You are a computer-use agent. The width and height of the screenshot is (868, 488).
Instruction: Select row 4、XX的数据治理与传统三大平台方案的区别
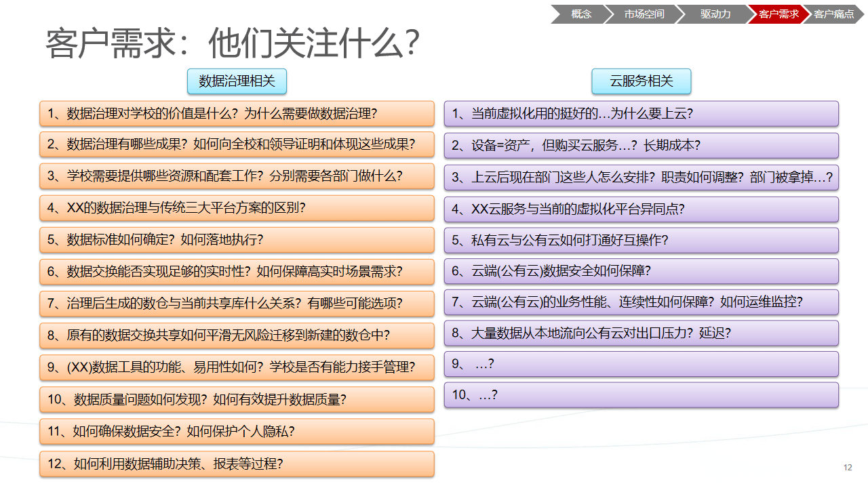237,208
